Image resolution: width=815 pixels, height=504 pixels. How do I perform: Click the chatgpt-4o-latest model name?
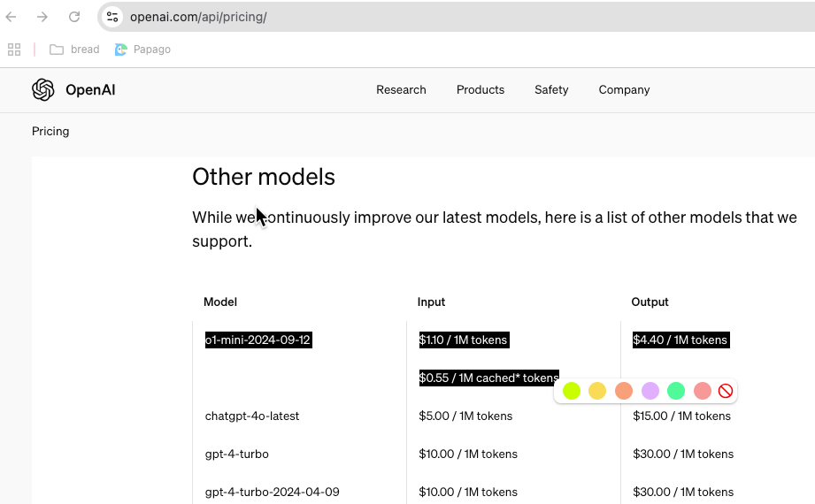(252, 416)
